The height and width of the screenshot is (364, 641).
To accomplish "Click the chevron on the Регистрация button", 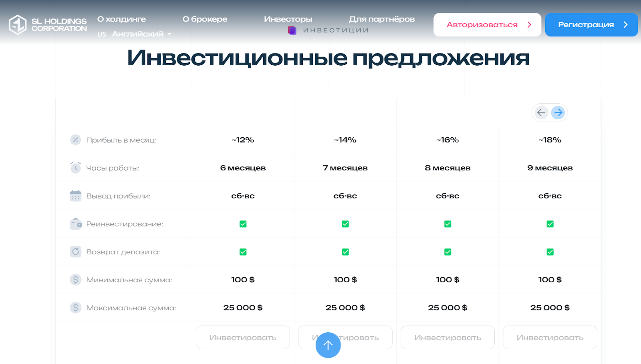I will pos(625,25).
